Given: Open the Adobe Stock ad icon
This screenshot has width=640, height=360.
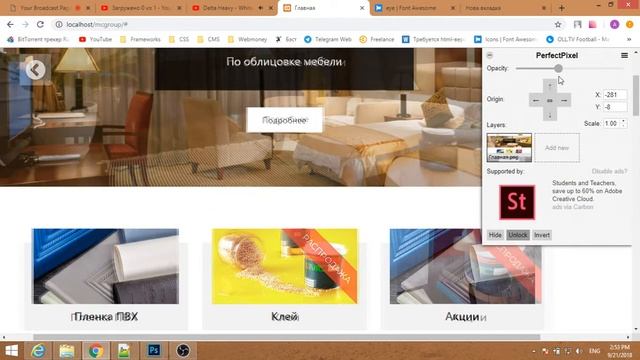Looking at the screenshot, I should pos(517,202).
